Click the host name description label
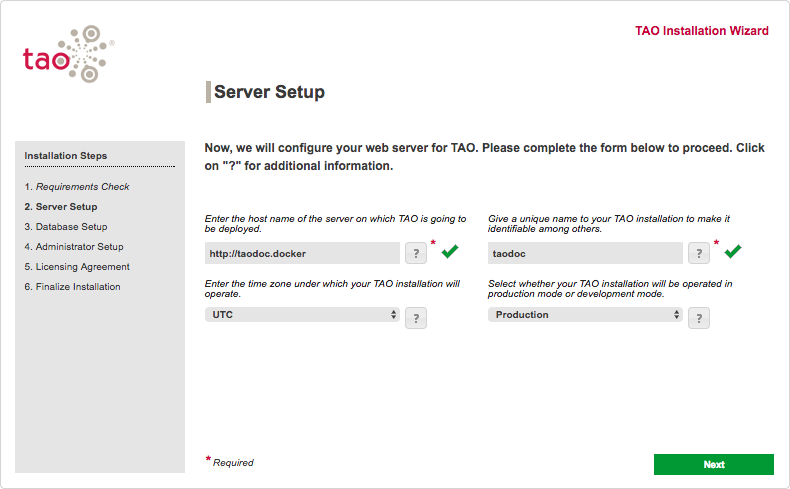This screenshot has width=790, height=489. 336,224
